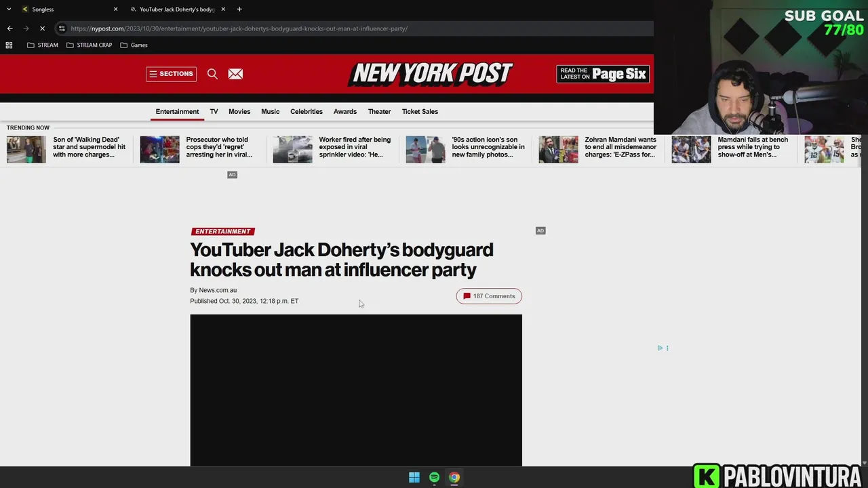Click the red Entertainment category tag
Screen dimensions: 868x488
[222, 231]
